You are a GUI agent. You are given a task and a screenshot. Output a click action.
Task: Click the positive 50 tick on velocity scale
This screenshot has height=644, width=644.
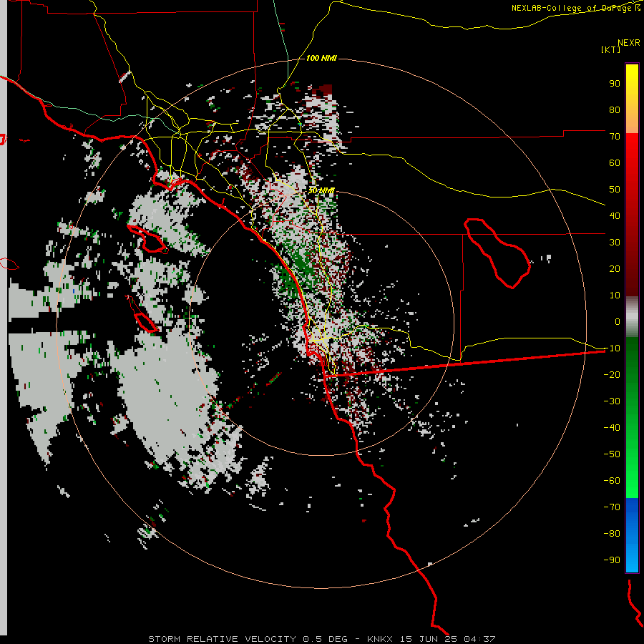[615, 190]
